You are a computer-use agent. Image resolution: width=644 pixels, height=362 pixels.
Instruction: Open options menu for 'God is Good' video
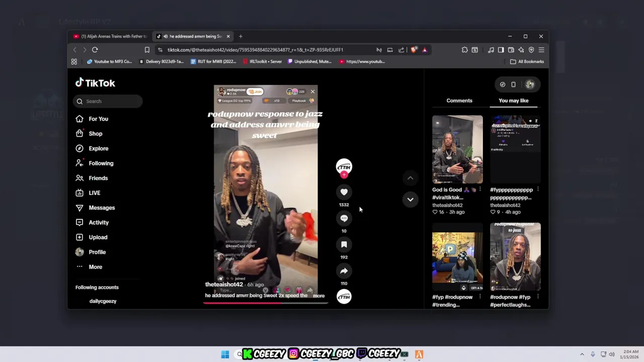[480, 190]
